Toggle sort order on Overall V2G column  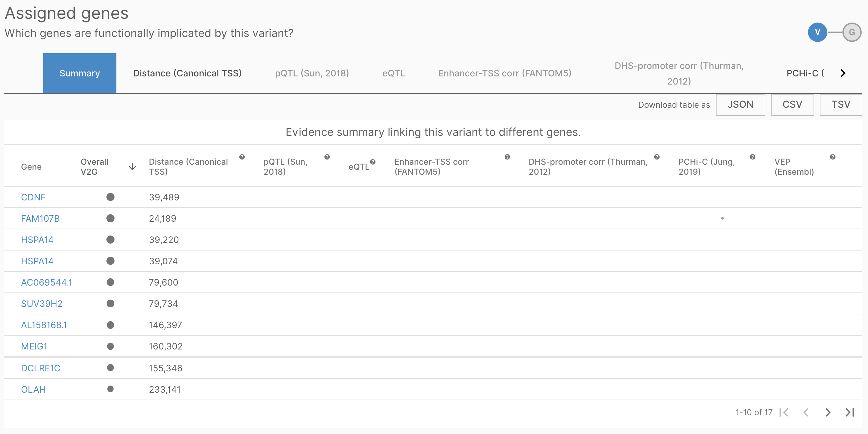[132, 166]
